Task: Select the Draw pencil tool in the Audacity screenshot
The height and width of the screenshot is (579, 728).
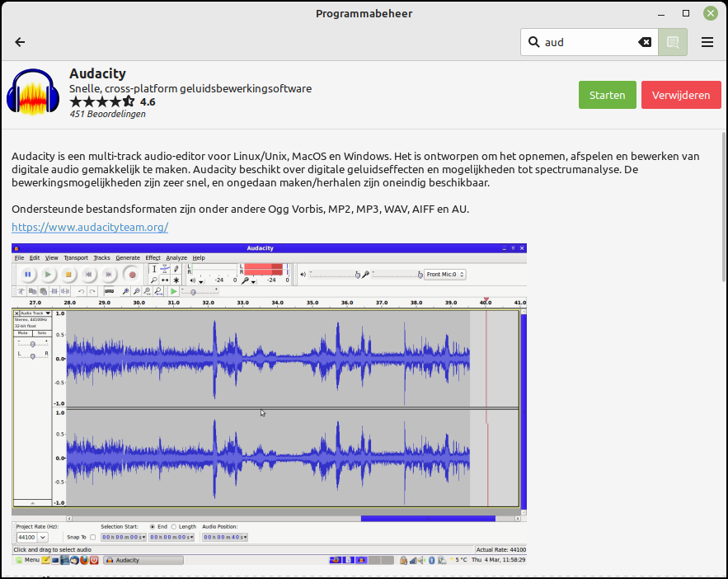Action: 176,269
